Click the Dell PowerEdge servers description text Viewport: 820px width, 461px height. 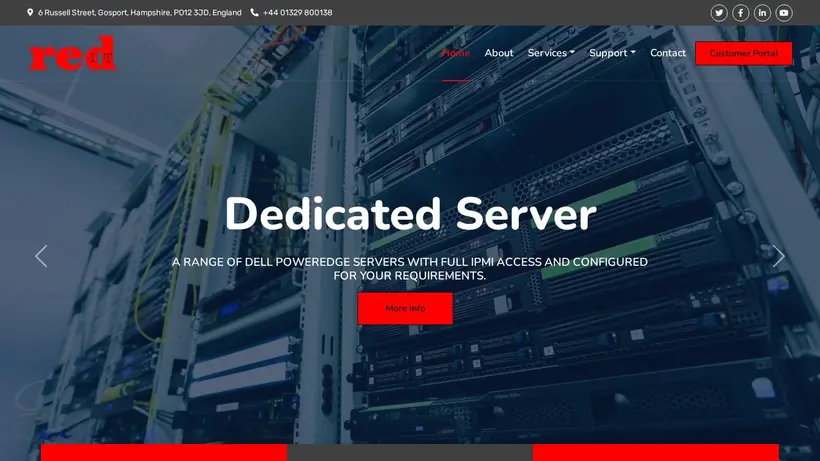coord(410,269)
